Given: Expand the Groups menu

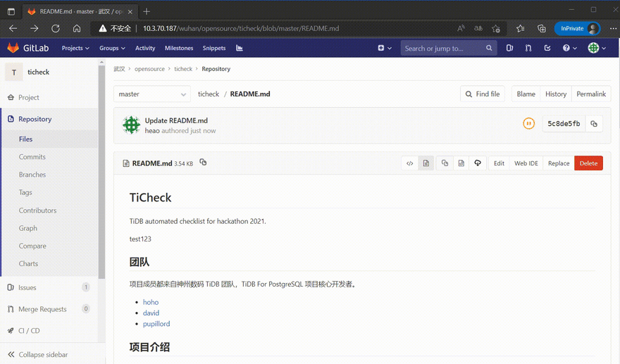Looking at the screenshot, I should 112,48.
